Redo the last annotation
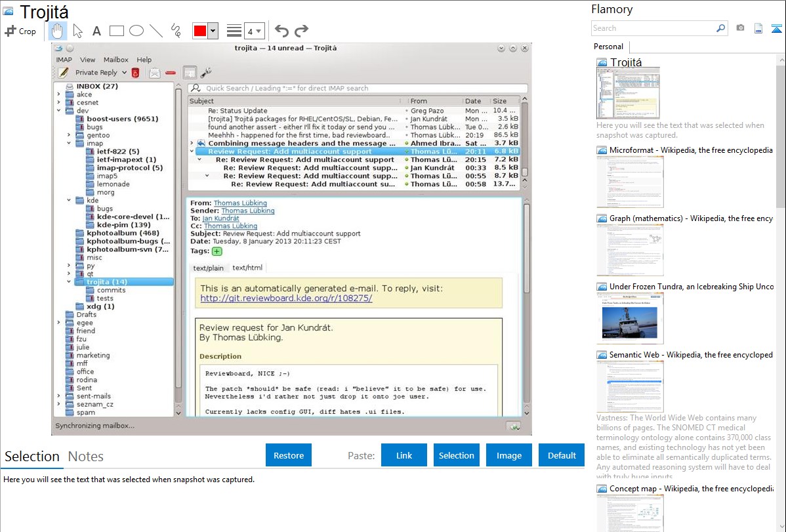786x532 pixels. pyautogui.click(x=301, y=31)
